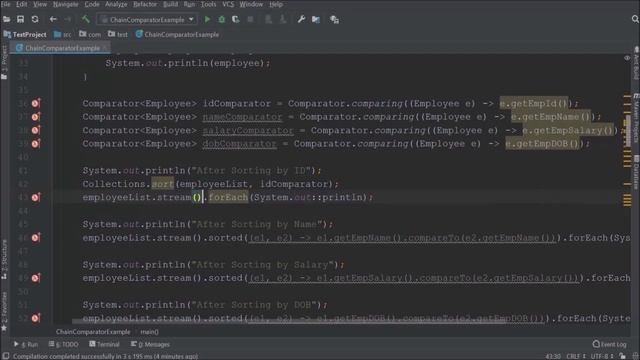Open the Run menu
640x360 pixels.
[189, 4]
